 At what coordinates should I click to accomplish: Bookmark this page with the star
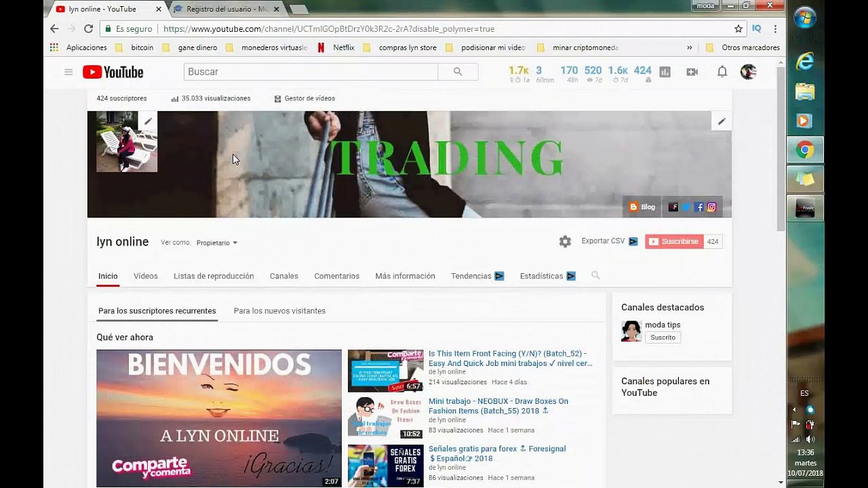click(x=738, y=28)
